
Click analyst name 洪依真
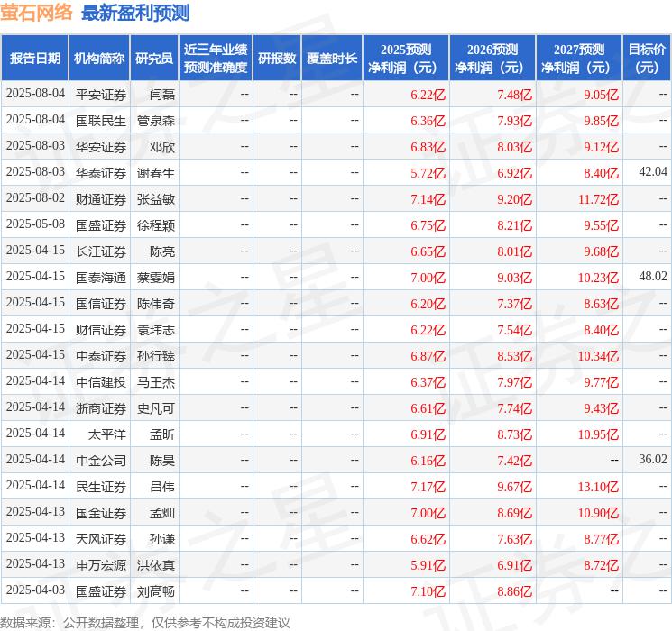pos(156,564)
